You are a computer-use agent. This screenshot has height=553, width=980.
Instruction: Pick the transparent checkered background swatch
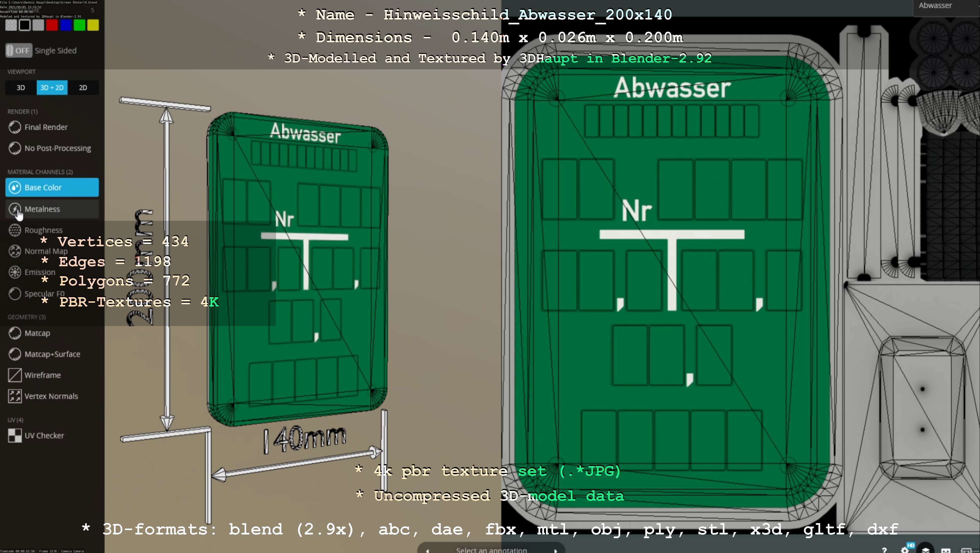coord(11,25)
